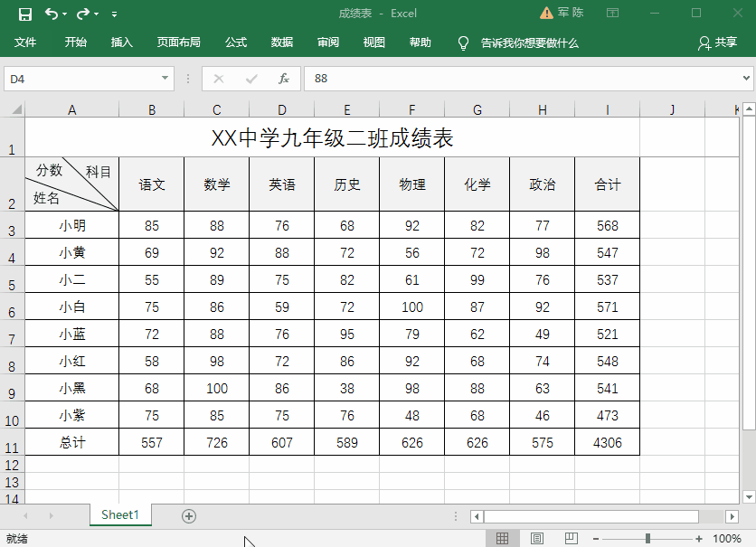This screenshot has height=547, width=756.
Task: Click the 100% zoom level text
Action: (727, 539)
